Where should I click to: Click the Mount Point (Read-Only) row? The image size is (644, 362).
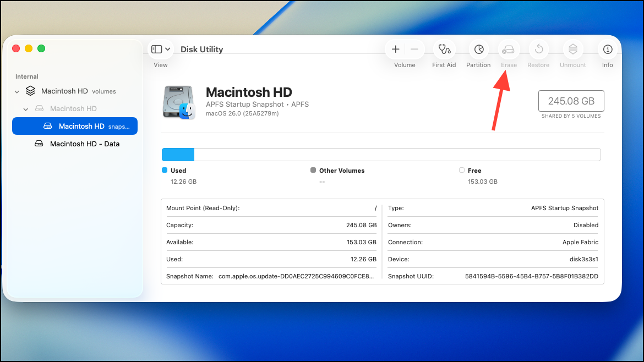coord(271,208)
